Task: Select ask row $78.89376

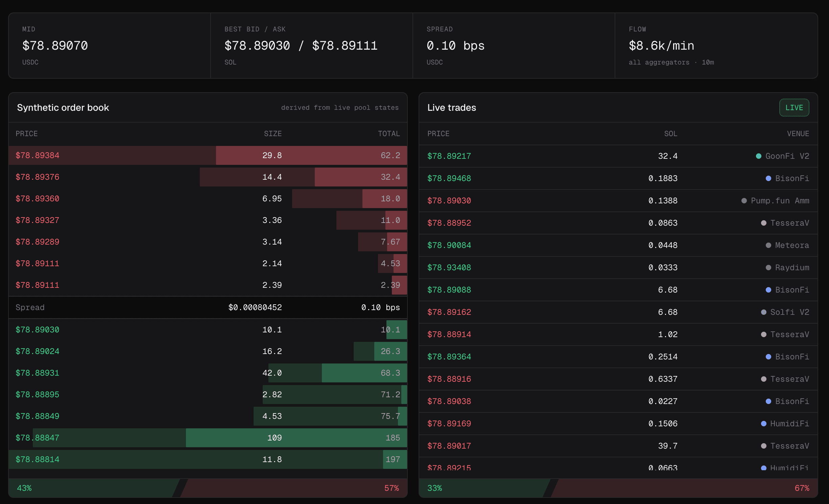Action: coord(208,177)
